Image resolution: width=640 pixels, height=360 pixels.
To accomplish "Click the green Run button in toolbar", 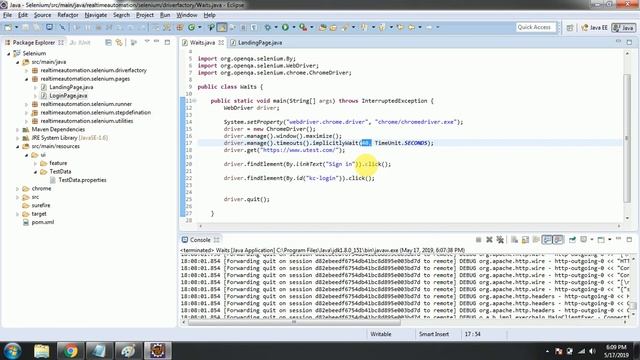I will pyautogui.click(x=285, y=27).
